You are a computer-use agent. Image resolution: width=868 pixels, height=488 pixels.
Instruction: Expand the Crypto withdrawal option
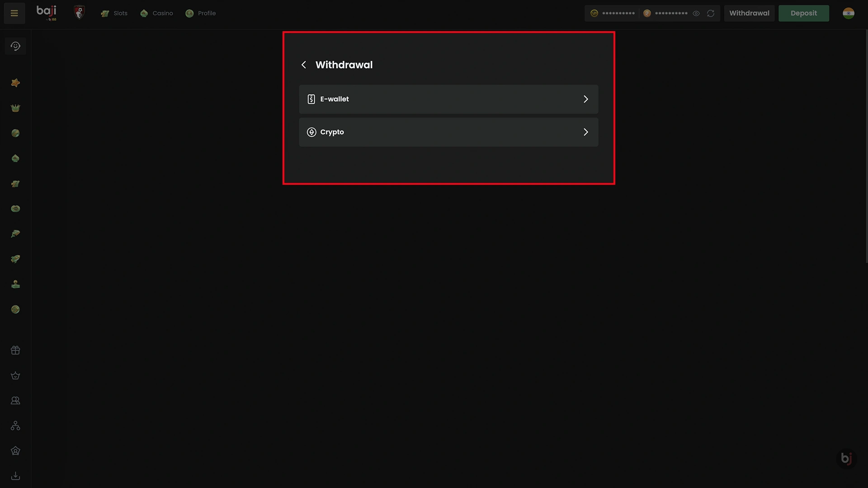(x=448, y=132)
